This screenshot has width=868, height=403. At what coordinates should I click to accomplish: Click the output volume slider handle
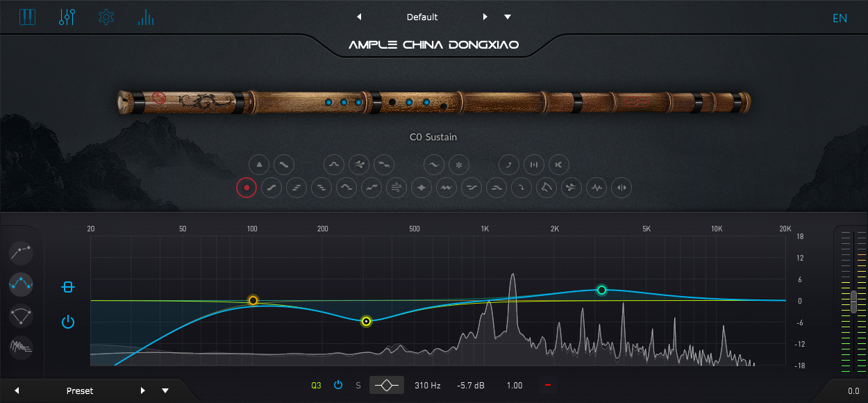point(853,302)
